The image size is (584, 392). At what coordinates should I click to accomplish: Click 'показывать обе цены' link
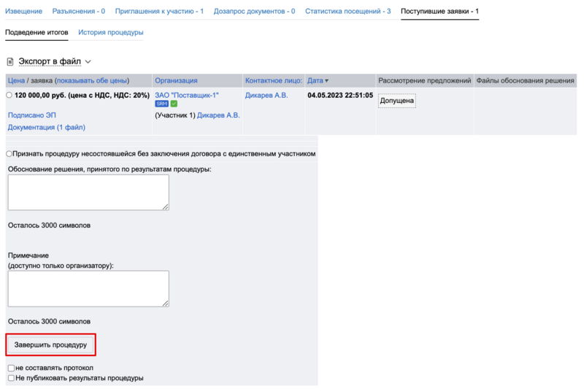pyautogui.click(x=92, y=80)
